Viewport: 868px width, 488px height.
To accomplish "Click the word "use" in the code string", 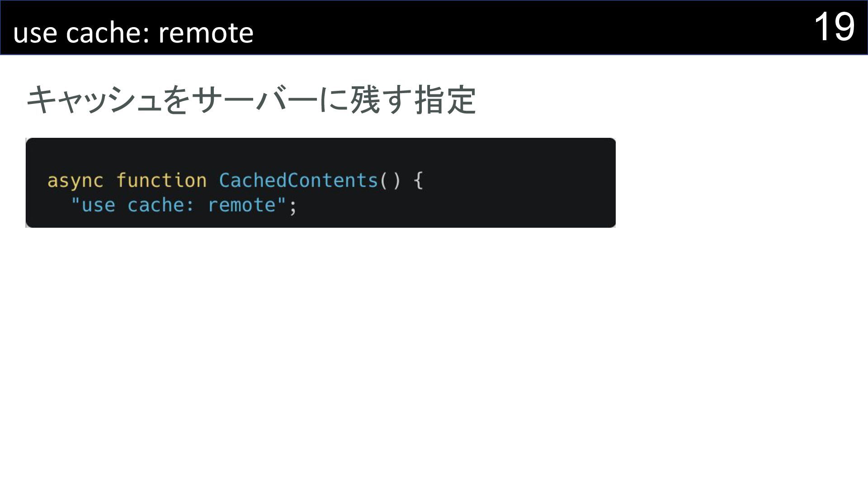I will tap(98, 205).
